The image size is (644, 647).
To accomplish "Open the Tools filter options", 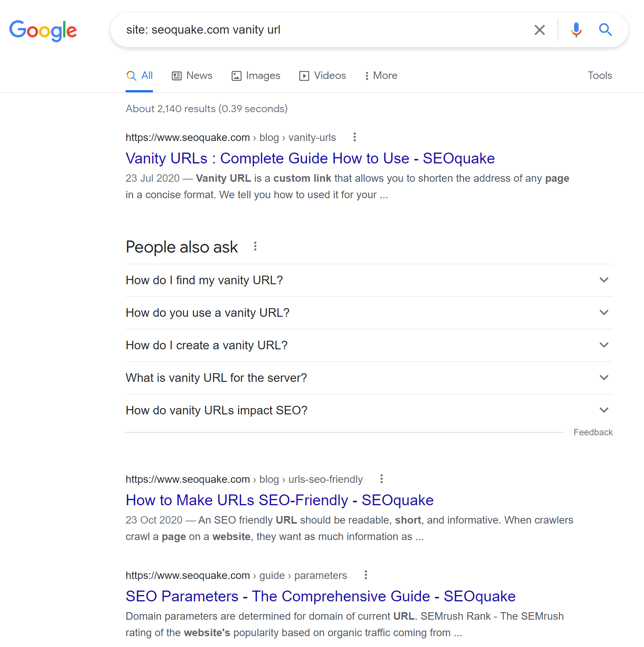I will [x=600, y=76].
